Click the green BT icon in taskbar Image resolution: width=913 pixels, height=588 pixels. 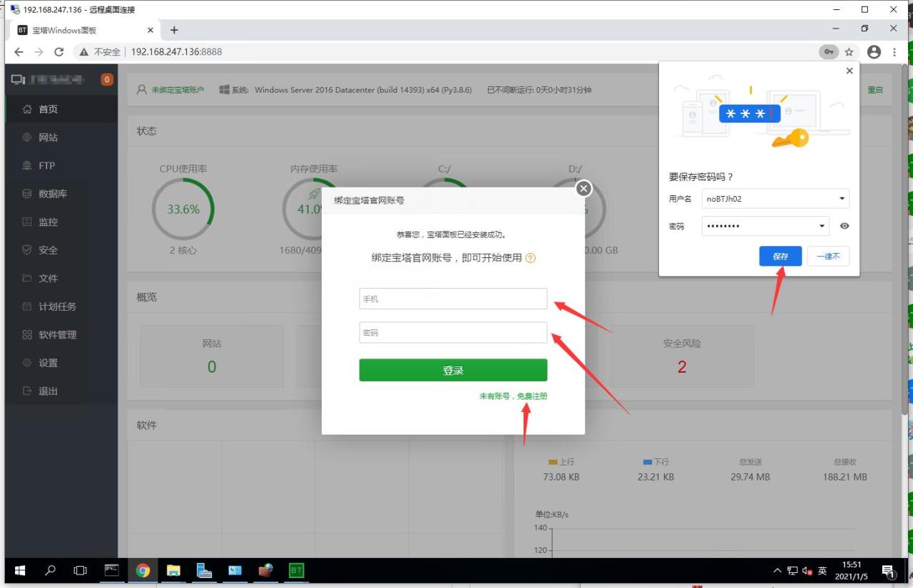click(296, 570)
